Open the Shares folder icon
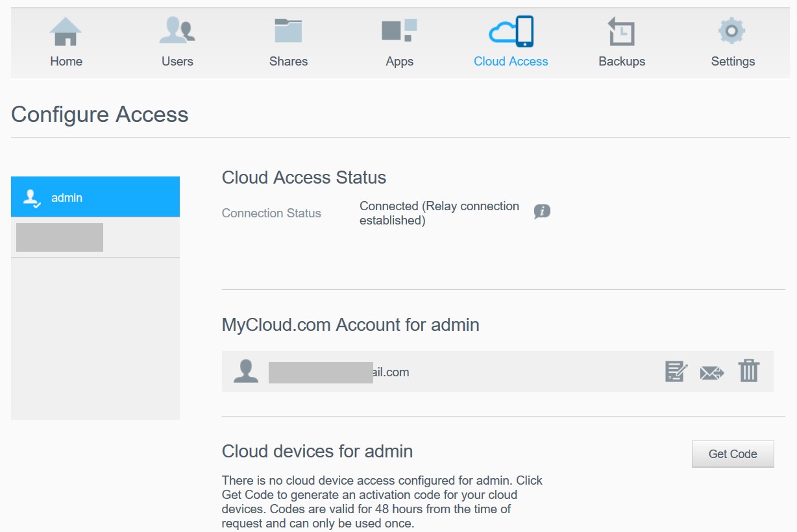 [288, 32]
